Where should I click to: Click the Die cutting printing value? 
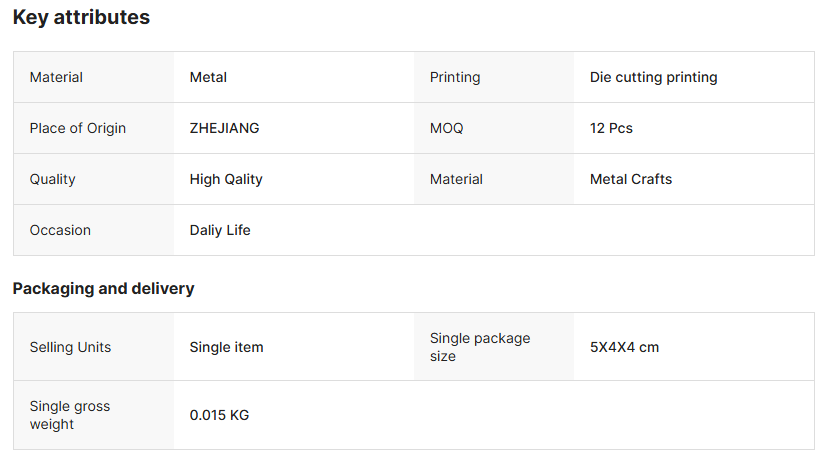click(x=653, y=77)
